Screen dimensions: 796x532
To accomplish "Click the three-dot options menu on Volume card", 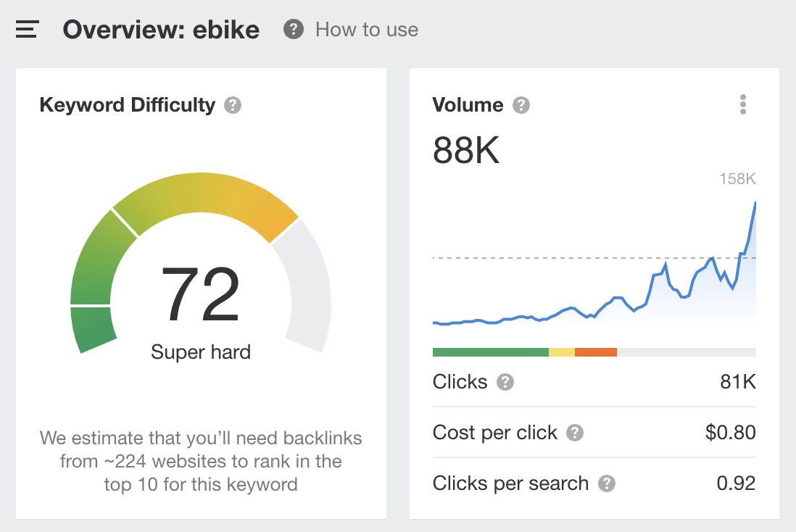I will (x=742, y=104).
